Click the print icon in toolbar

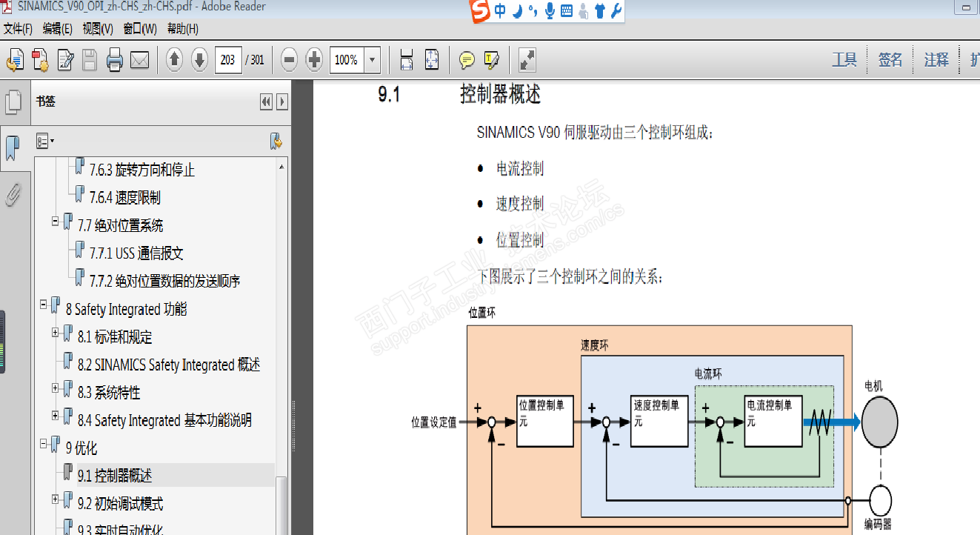pos(114,59)
